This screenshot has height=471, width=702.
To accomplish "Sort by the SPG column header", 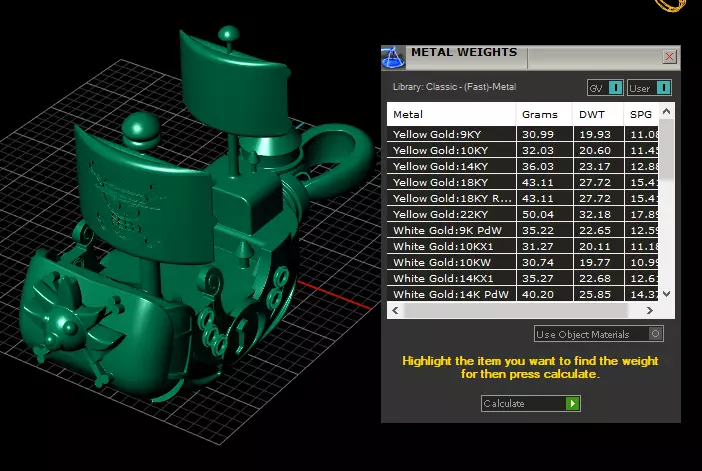I will point(642,115).
